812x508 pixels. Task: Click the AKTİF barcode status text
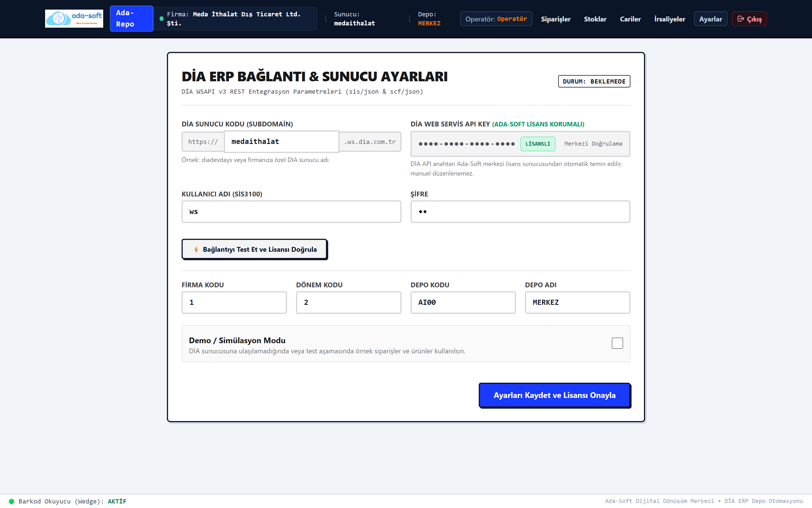[117, 501]
